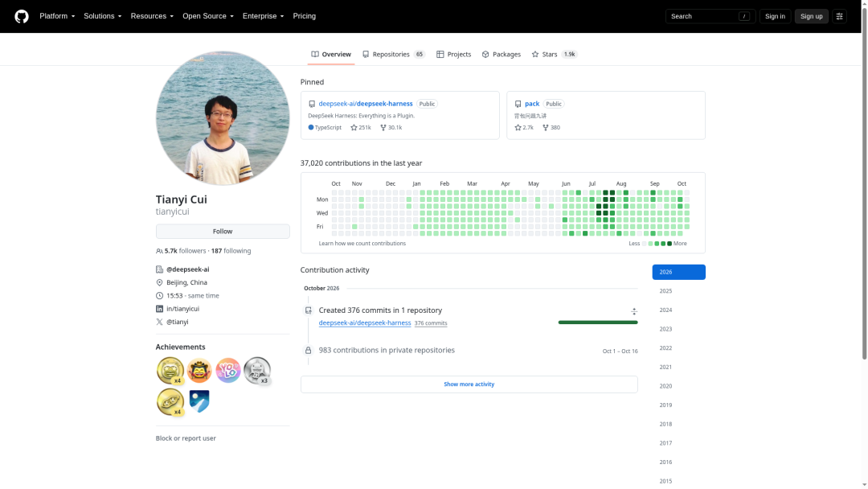868x489 pixels.
Task: Collapse the commits activity section toggle
Action: (x=634, y=311)
